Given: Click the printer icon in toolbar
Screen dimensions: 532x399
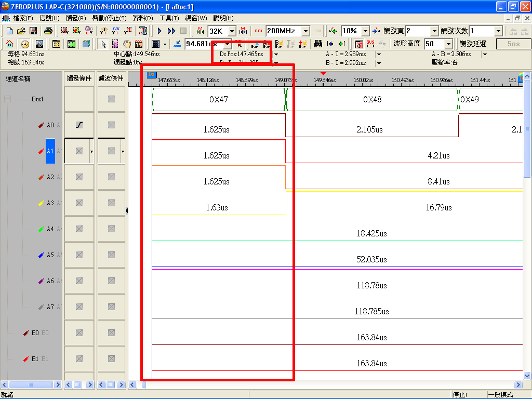Looking at the screenshot, I should pos(48,31).
